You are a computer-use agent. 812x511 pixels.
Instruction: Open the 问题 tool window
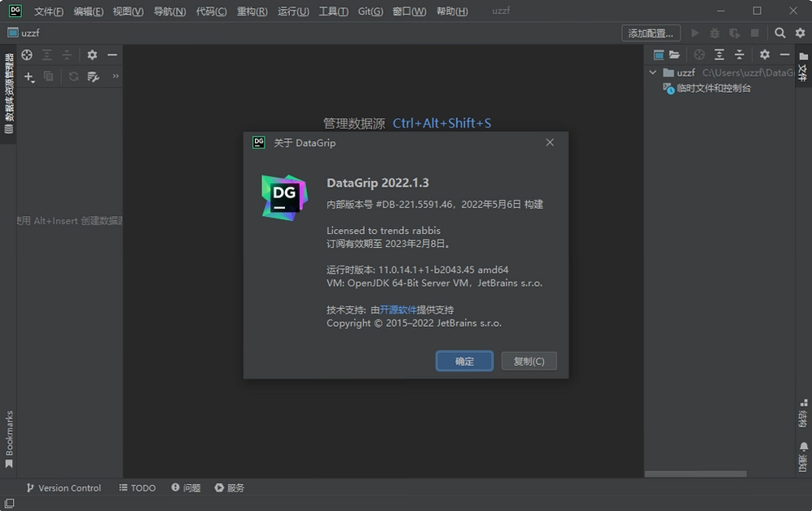[186, 487]
